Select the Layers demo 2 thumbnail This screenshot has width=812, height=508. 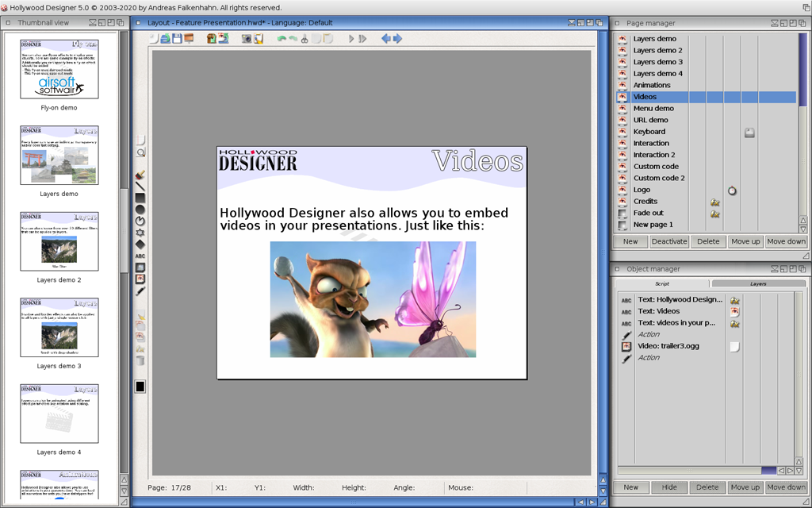click(59, 241)
